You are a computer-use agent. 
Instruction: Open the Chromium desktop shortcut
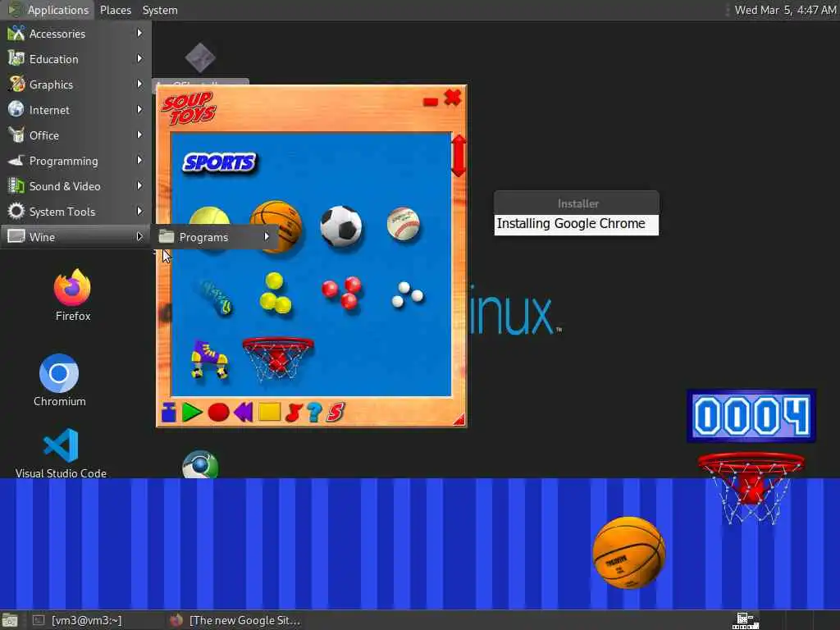click(59, 381)
